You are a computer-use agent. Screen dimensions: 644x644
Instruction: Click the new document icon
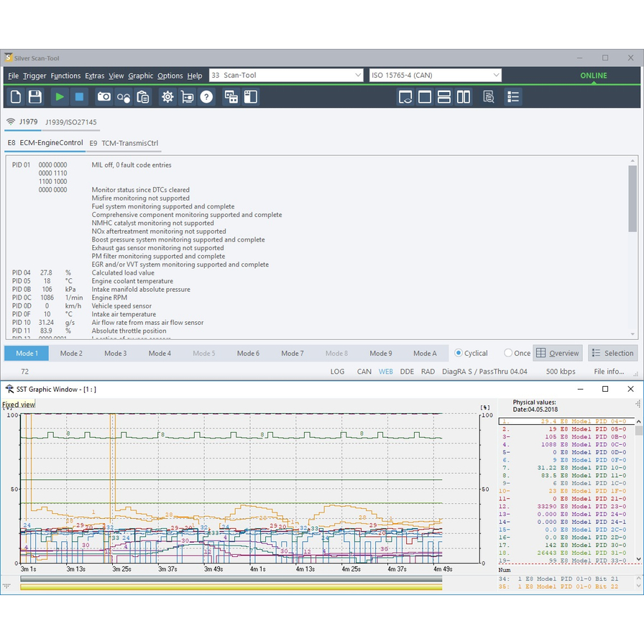point(16,96)
